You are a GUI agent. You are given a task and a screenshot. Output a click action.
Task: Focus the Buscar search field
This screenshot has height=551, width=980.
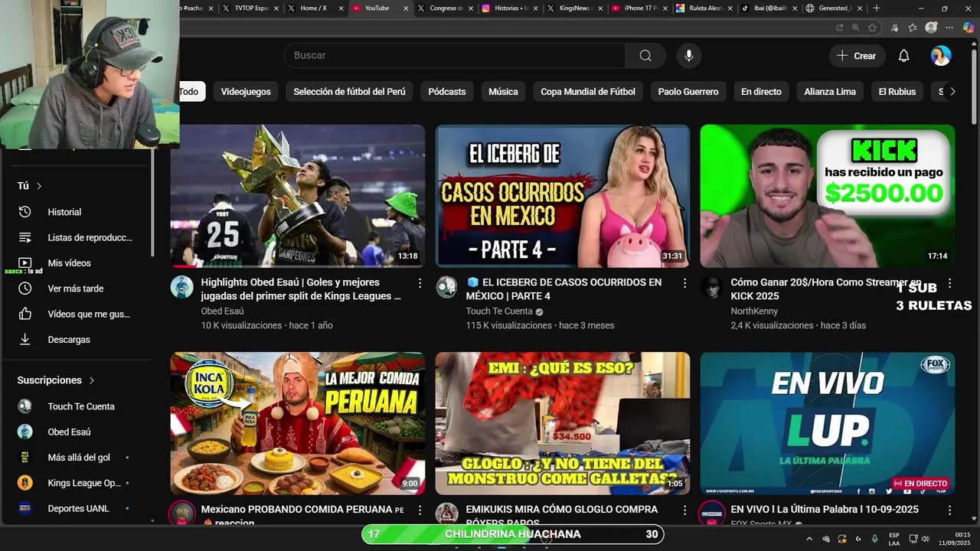455,55
